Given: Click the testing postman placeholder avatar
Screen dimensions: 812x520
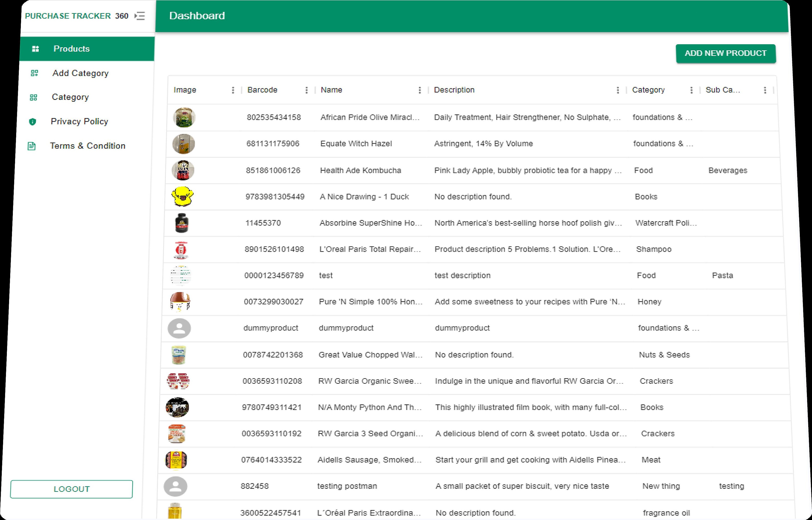Looking at the screenshot, I should (175, 487).
